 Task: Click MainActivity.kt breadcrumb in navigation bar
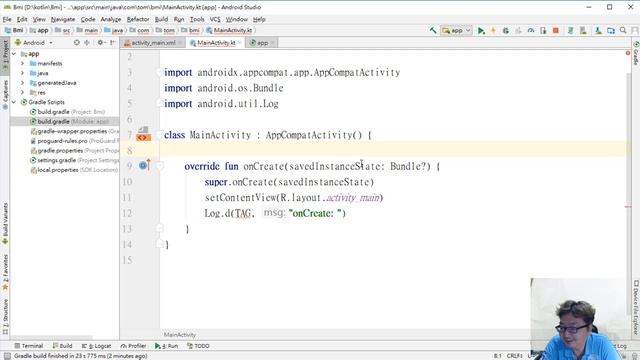pyautogui.click(x=230, y=30)
